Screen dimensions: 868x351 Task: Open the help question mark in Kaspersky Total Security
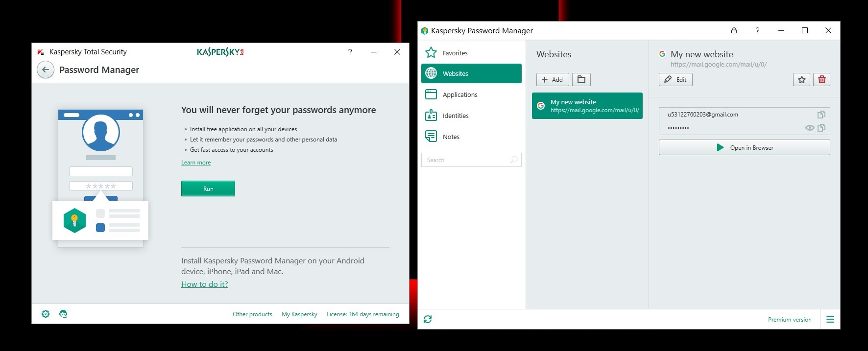click(x=350, y=52)
